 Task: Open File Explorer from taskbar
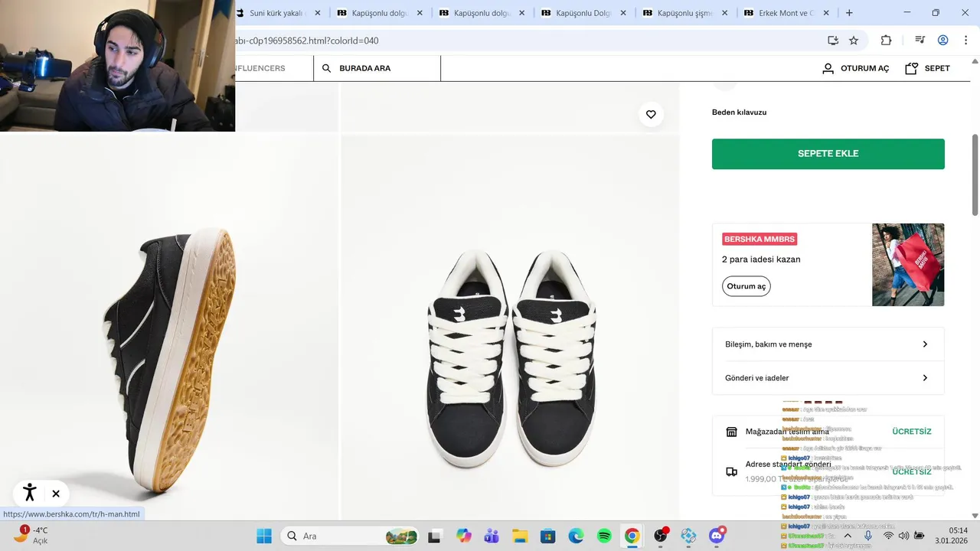tap(520, 536)
